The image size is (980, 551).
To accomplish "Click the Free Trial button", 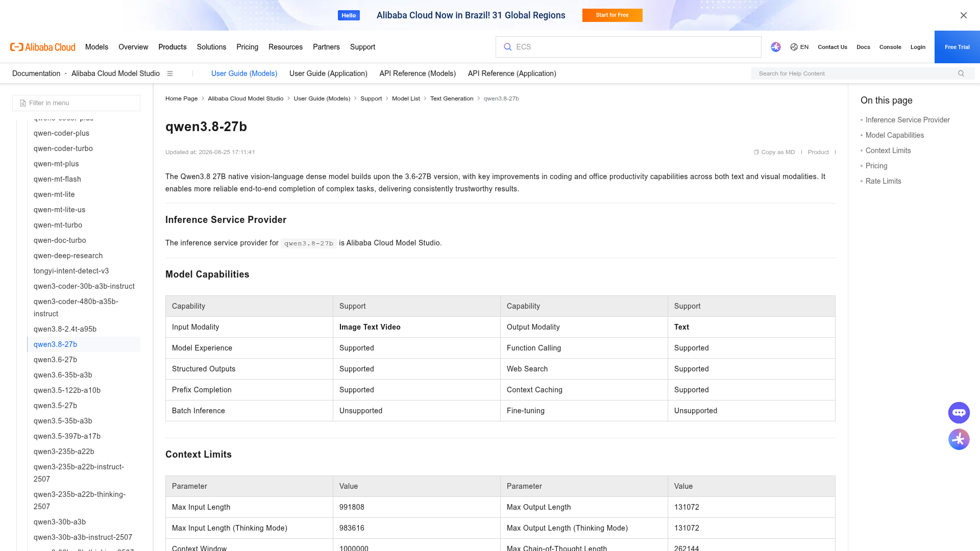I will point(957,47).
